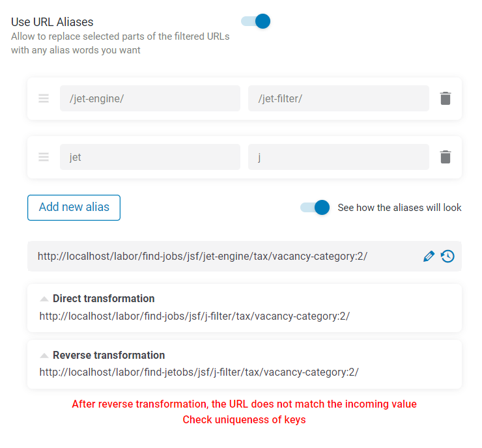Click into the j alias value input
The width and height of the screenshot is (482, 448).
(339, 157)
